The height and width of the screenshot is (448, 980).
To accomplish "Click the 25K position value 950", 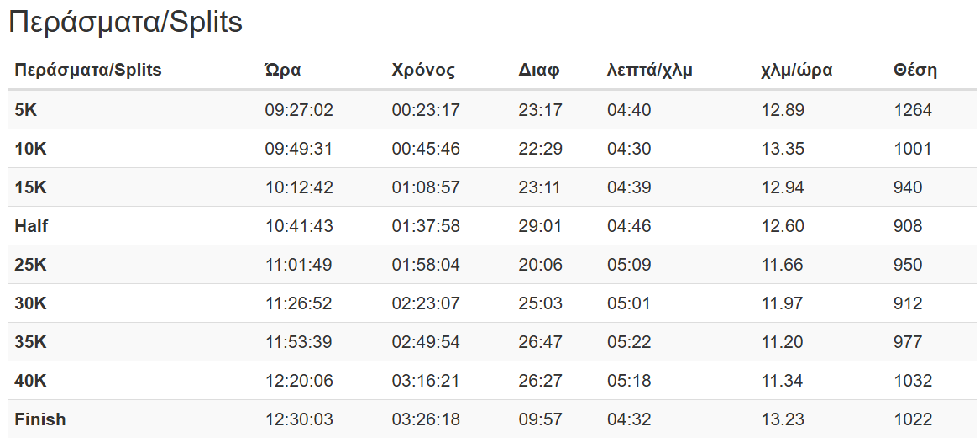I will 908,265.
